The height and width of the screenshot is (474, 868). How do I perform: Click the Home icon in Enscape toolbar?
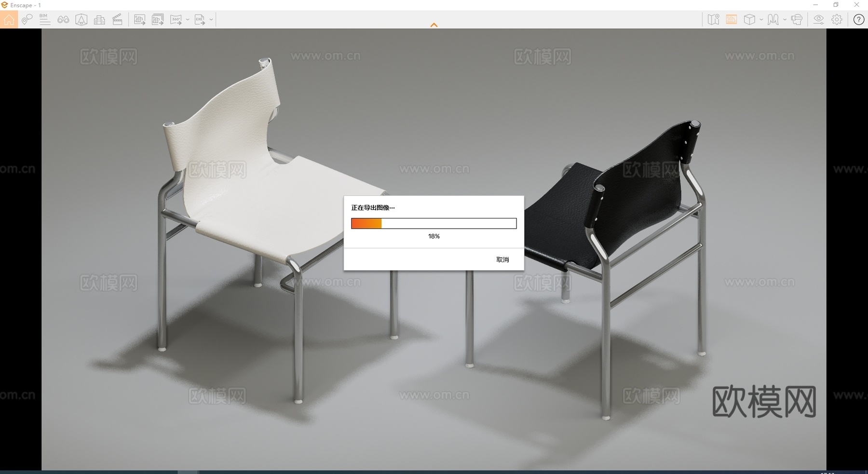coord(9,20)
